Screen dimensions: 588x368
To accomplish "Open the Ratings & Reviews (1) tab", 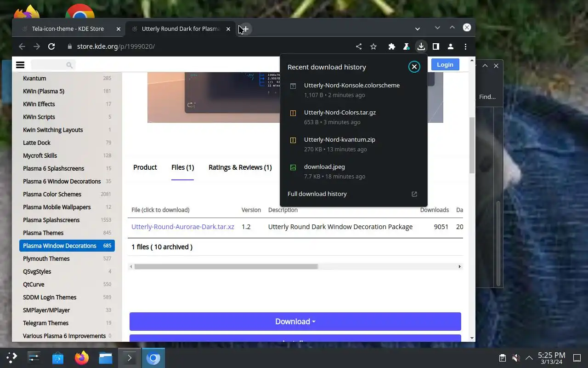I will point(240,167).
